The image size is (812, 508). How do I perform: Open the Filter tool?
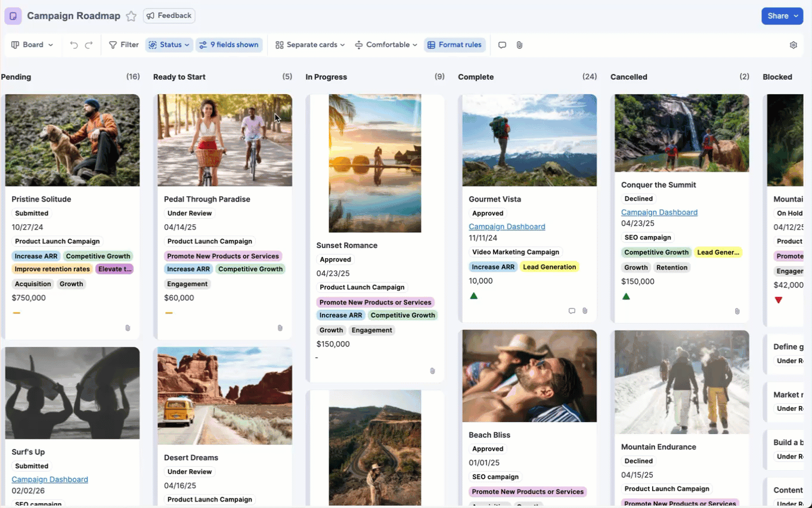click(x=124, y=45)
